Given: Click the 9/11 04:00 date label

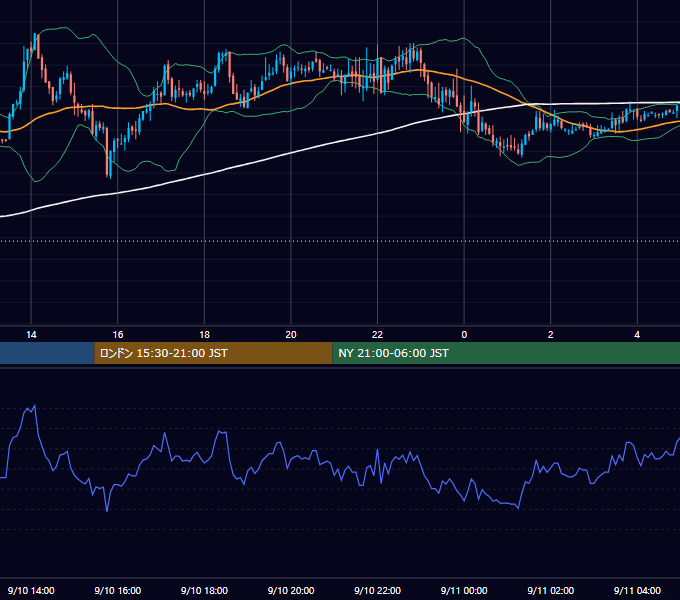Looking at the screenshot, I should 637,590.
